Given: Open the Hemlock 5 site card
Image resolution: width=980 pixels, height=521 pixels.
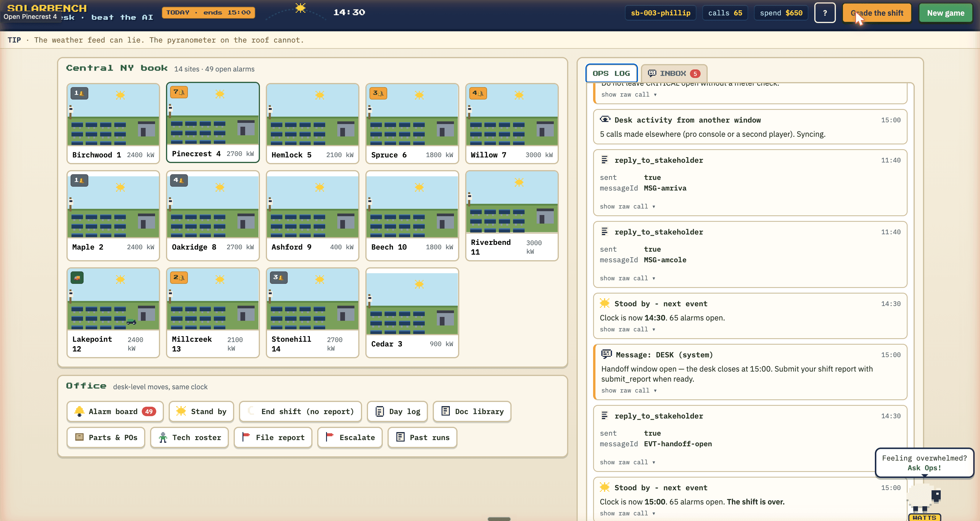Looking at the screenshot, I should [312, 123].
